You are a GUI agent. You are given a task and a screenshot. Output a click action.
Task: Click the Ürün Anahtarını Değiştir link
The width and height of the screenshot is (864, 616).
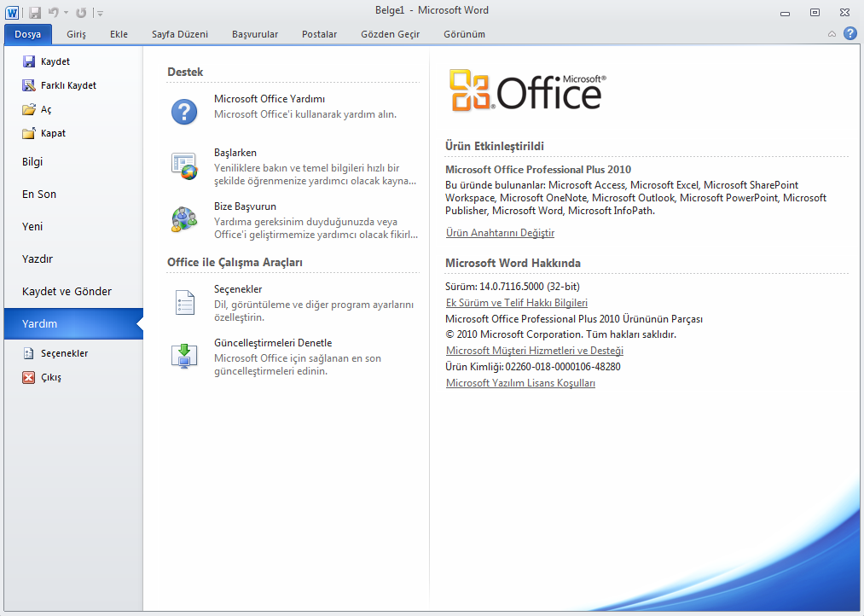pyautogui.click(x=500, y=233)
